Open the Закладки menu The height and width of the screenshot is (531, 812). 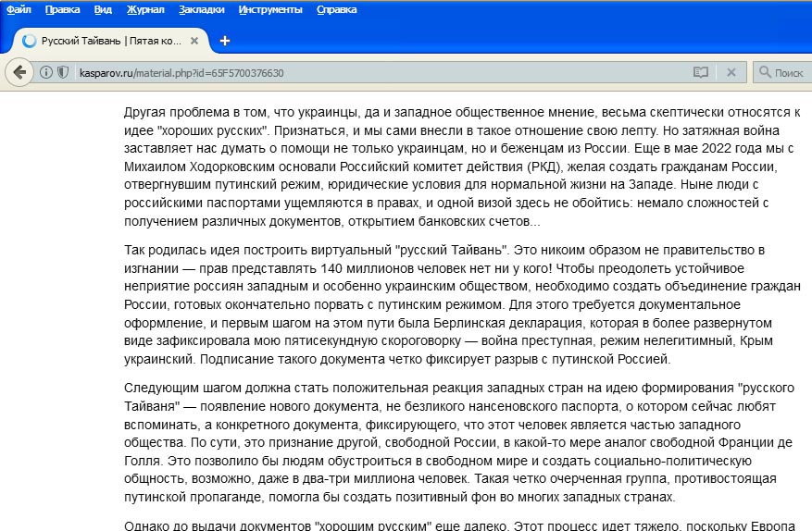[x=202, y=9]
